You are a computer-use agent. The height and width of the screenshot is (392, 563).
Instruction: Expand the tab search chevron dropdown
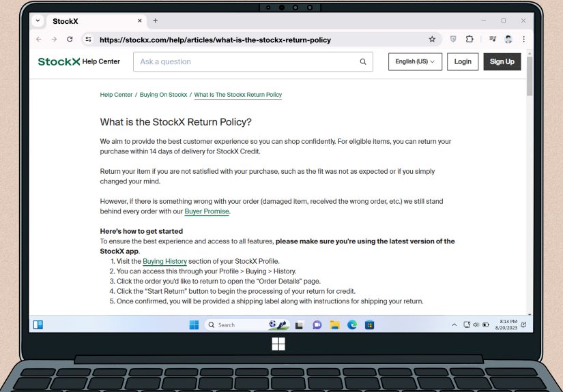tap(38, 21)
